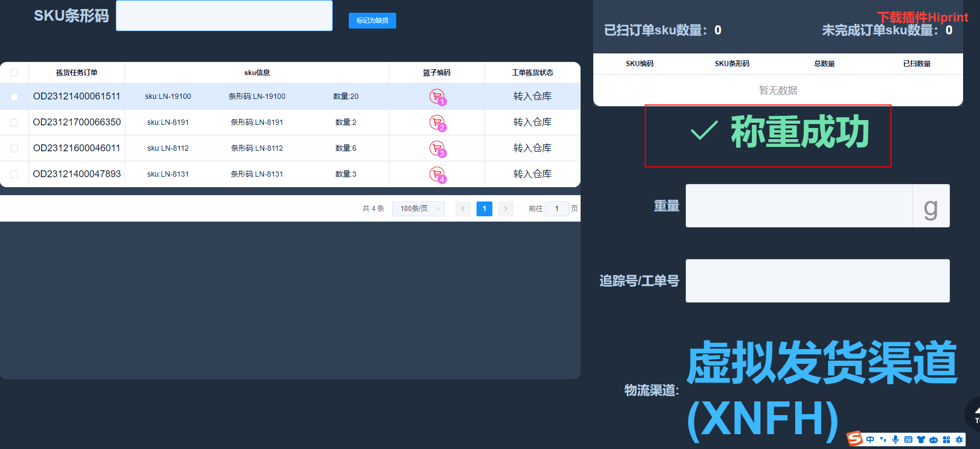Image resolution: width=980 pixels, height=449 pixels.
Task: Click sku:LN-8112 cell
Action: (168, 148)
